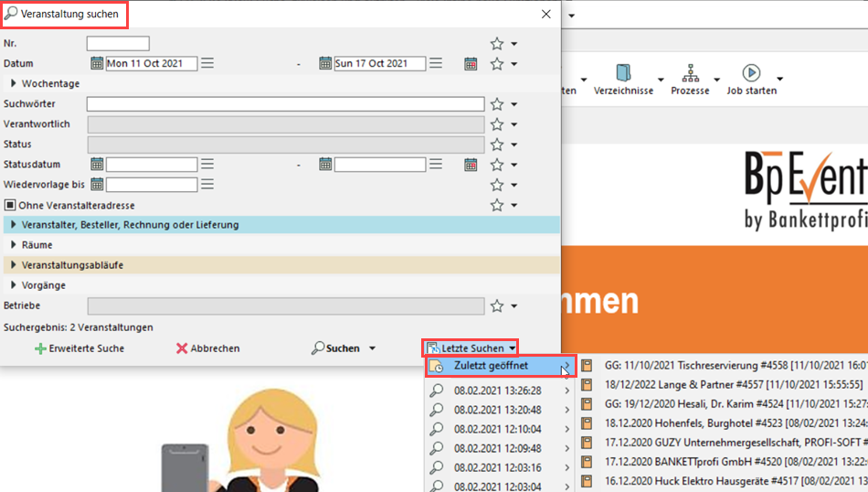Click the list icon beside Wiedervorlage bis
This screenshot has width=868, height=492.
pos(207,185)
